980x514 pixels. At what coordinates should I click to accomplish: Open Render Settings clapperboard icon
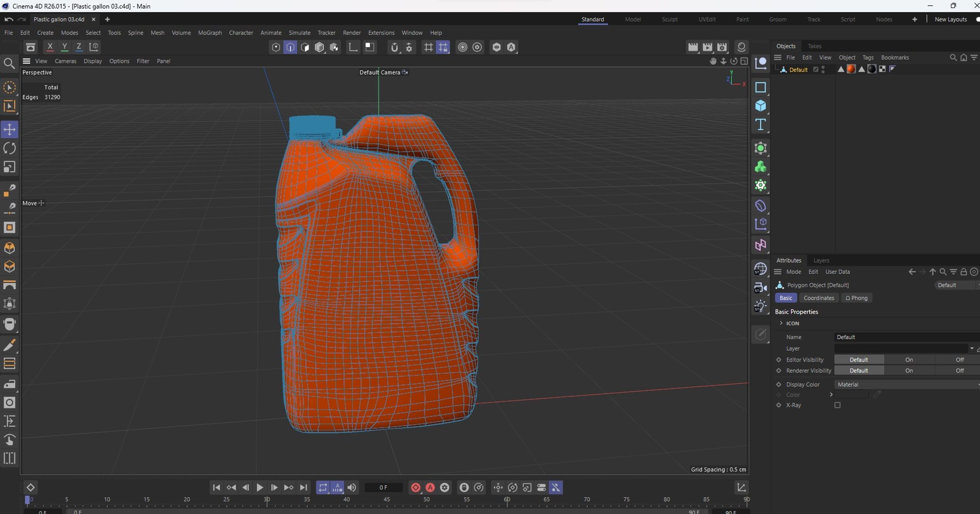click(722, 47)
